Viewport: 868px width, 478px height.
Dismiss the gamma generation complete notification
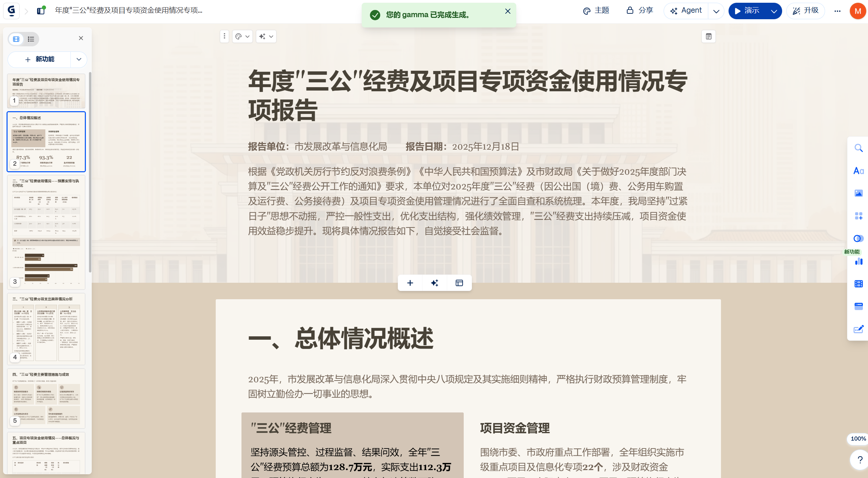(x=508, y=11)
